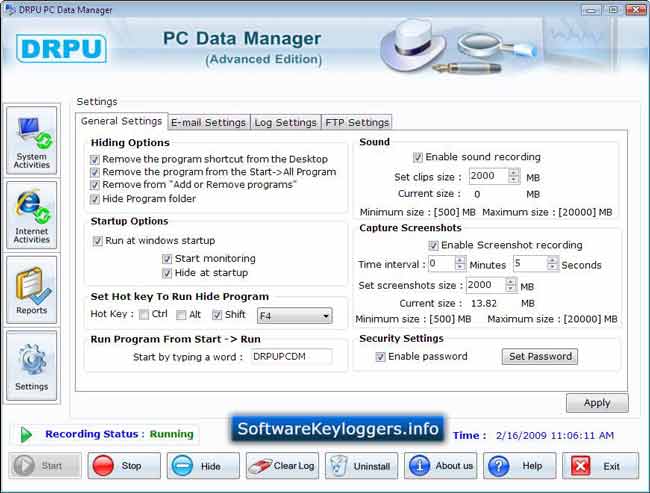Open About us info button
The height and width of the screenshot is (493, 650).
(x=441, y=466)
